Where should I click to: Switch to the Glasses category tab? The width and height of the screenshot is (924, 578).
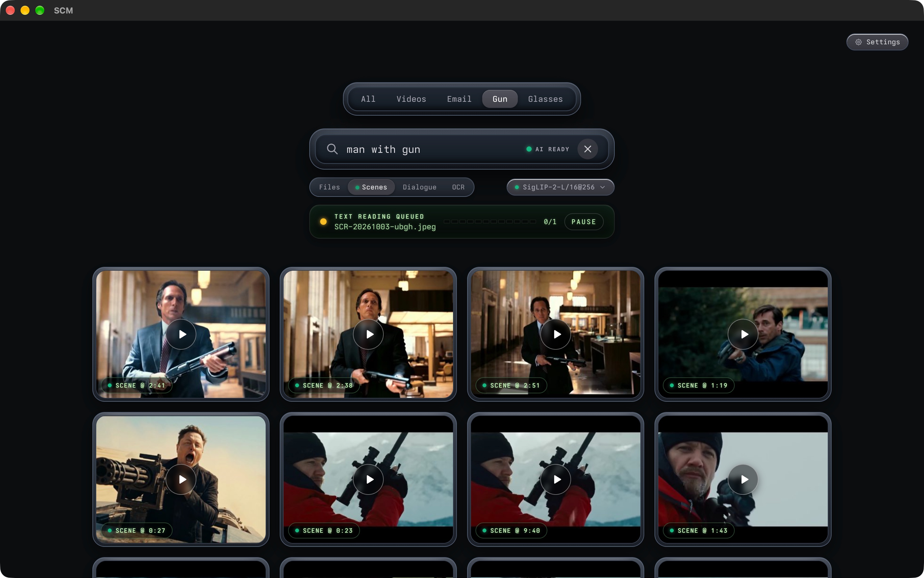(x=545, y=99)
